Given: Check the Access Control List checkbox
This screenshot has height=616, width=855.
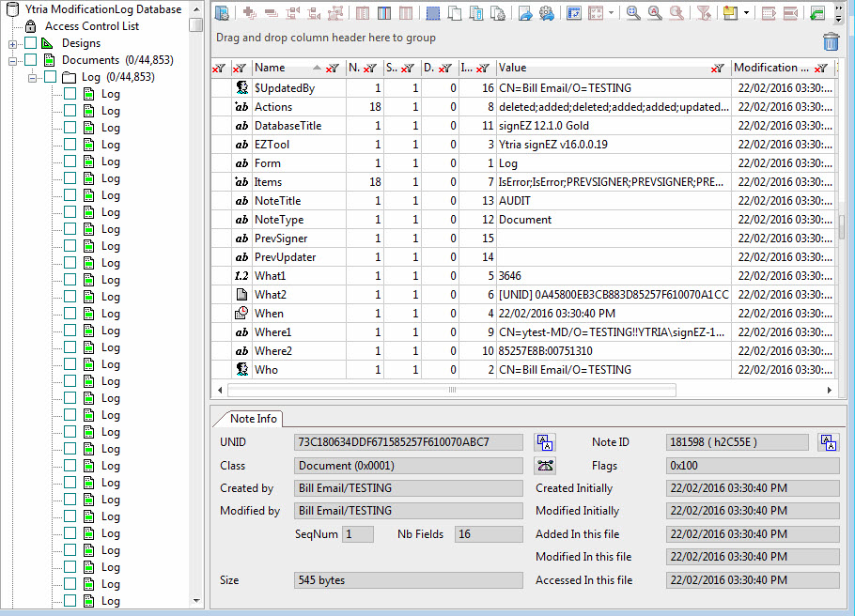Looking at the screenshot, I should (31, 26).
